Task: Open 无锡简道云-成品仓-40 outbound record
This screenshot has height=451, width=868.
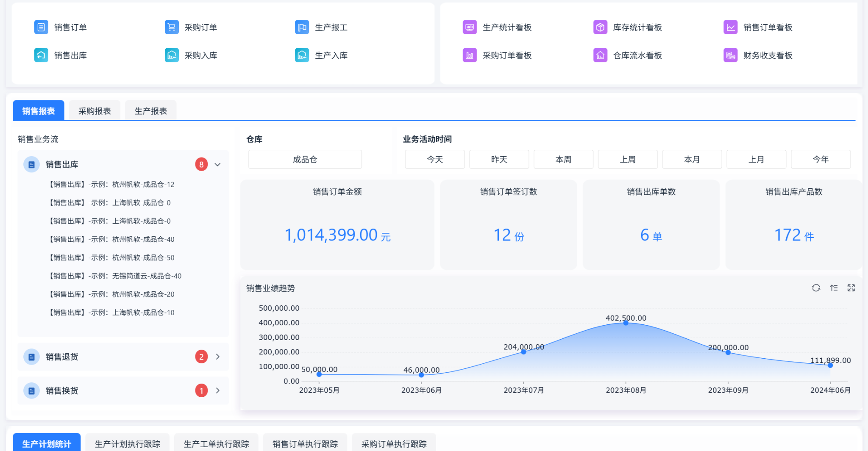Action: [x=115, y=276]
